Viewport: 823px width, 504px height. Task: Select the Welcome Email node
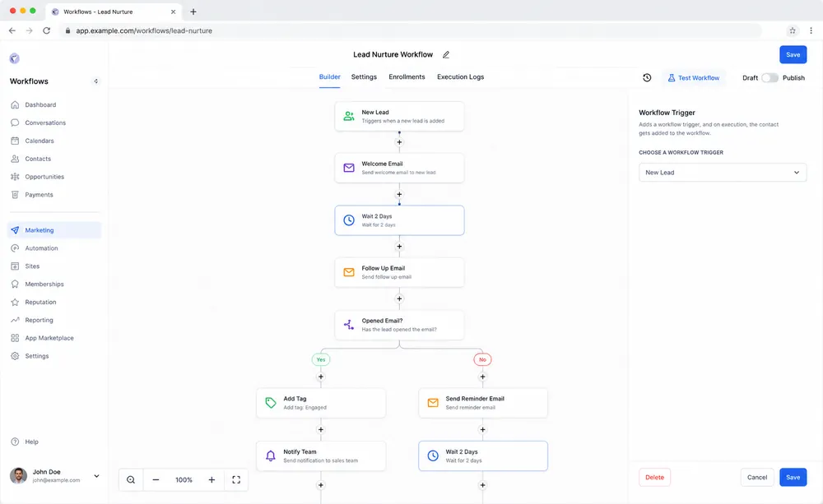point(399,168)
